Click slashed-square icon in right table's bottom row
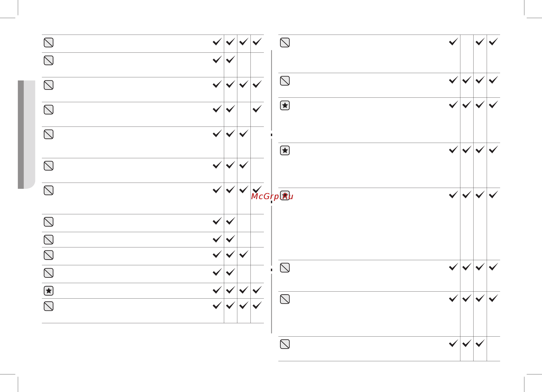Image resolution: width=542 pixels, height=392 pixels. pyautogui.click(x=285, y=344)
